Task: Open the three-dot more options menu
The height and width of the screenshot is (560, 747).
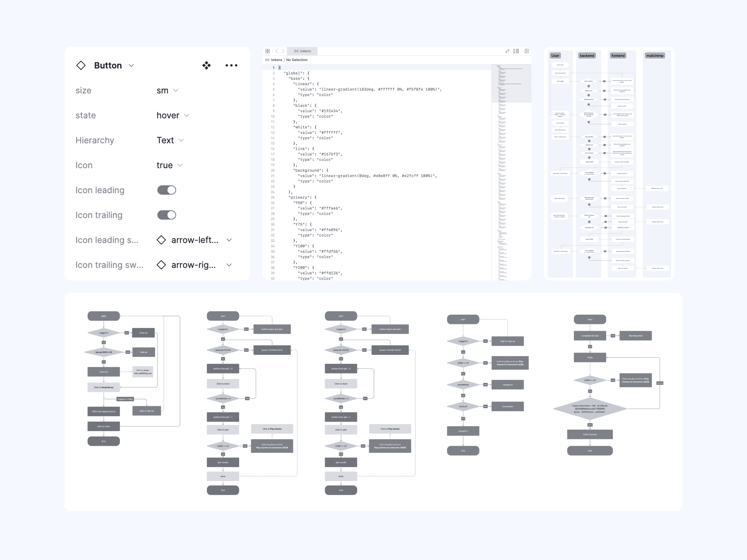Action: click(231, 66)
